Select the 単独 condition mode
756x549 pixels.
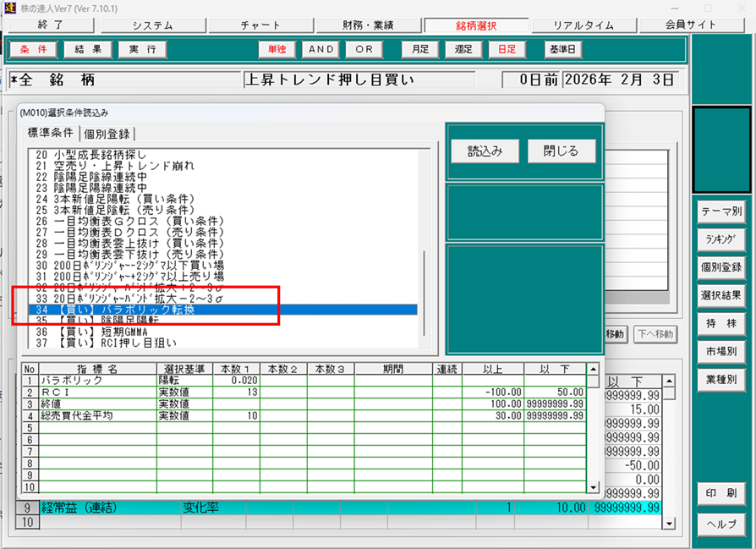[x=277, y=49]
